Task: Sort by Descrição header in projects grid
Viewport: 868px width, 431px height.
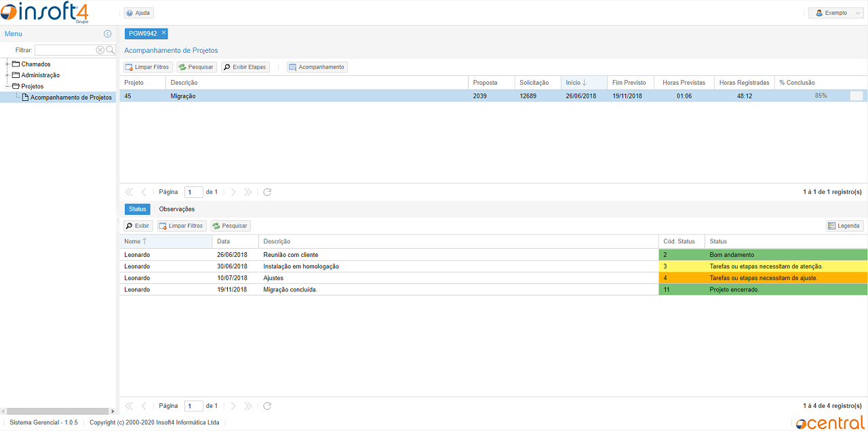Action: coord(317,83)
